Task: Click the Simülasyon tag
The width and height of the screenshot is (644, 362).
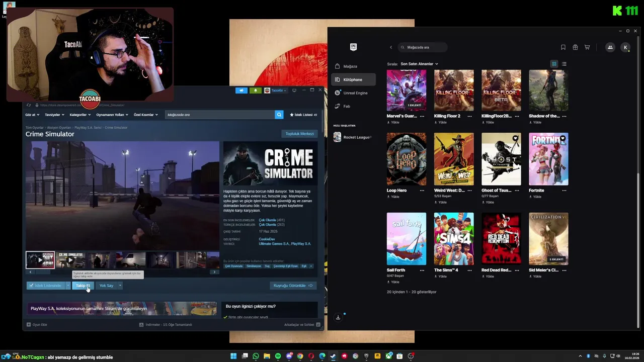Action: [x=254, y=266]
